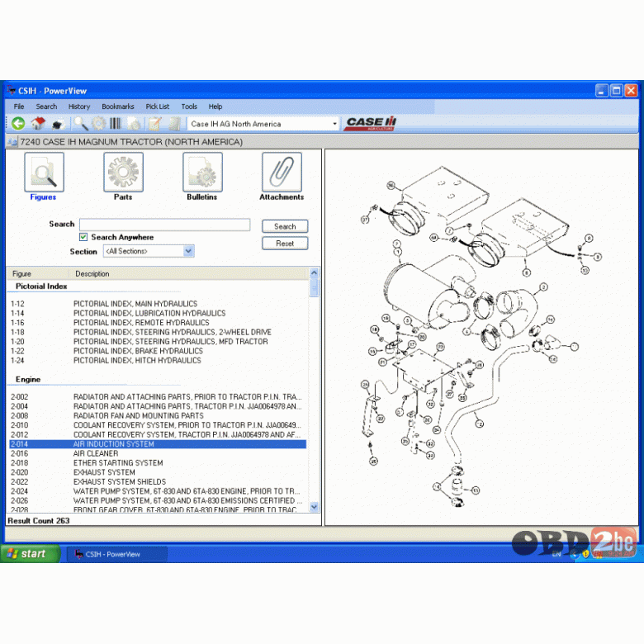Select row 1-24 Hitch Hydraulics
Image resolution: width=644 pixels, height=644 pixels.
click(158, 361)
